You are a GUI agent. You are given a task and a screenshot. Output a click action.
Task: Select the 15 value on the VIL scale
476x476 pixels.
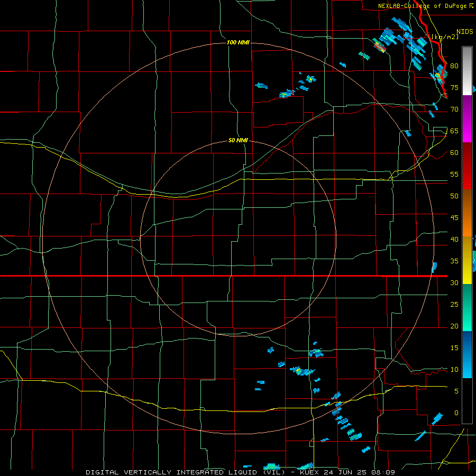coord(454,347)
